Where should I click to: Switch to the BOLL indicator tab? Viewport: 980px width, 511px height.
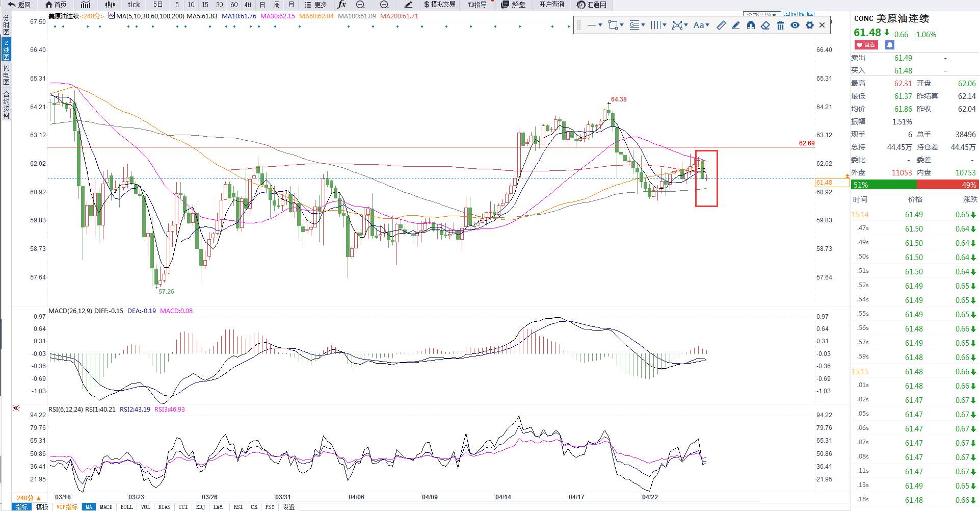[126, 507]
